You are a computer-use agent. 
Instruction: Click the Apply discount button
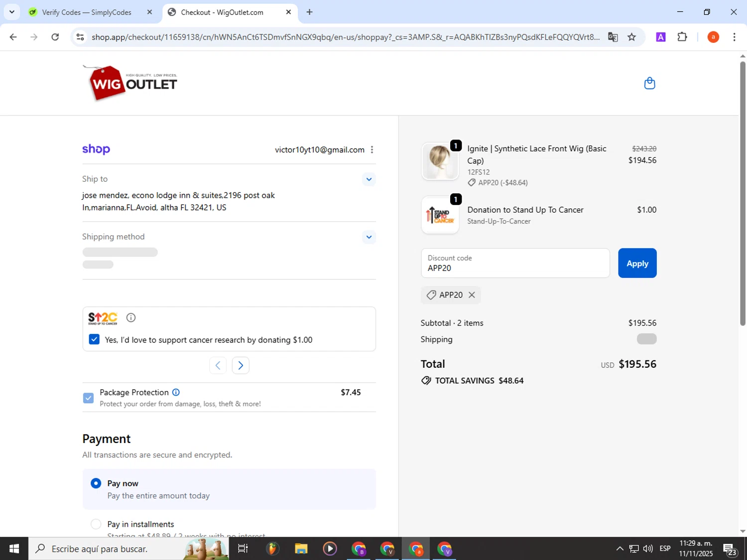[637, 263]
